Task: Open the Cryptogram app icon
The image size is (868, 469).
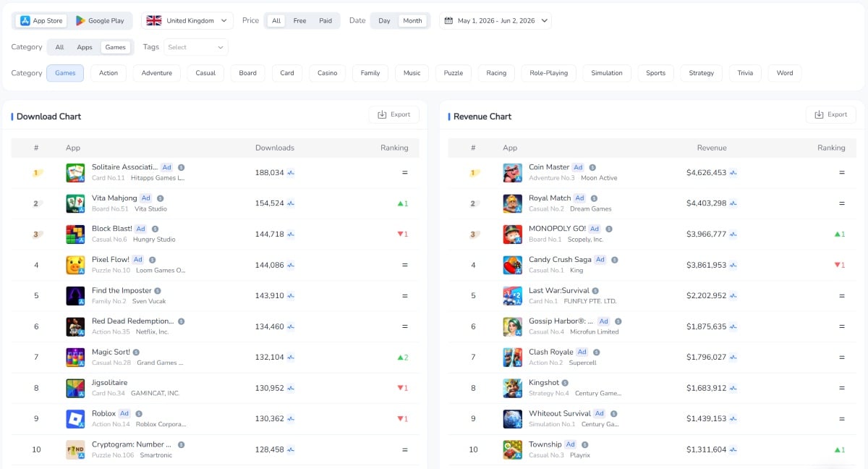Action: coord(75,449)
